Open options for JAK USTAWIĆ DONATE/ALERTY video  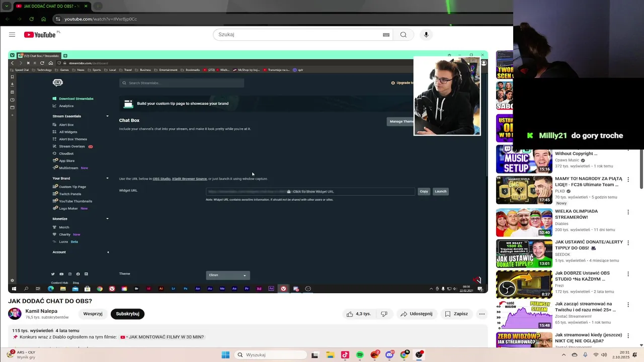pyautogui.click(x=628, y=243)
